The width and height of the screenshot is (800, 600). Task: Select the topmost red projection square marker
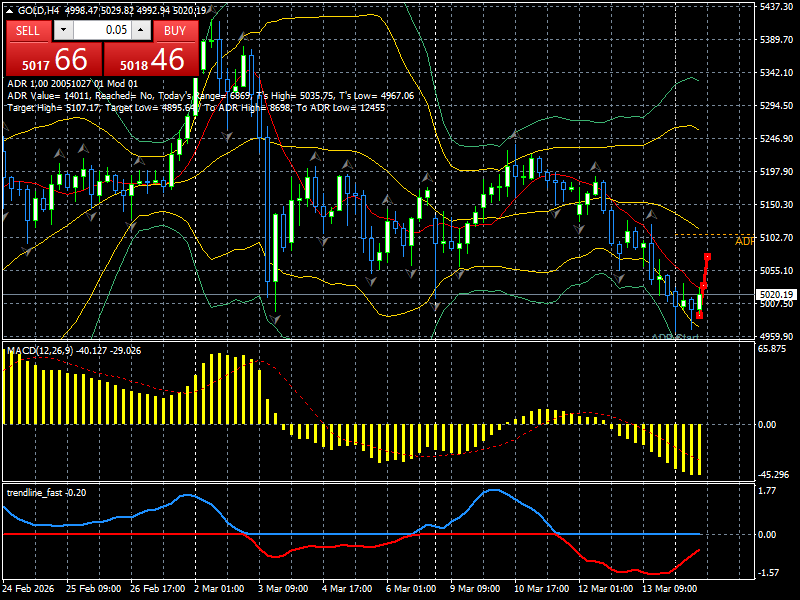coord(707,257)
